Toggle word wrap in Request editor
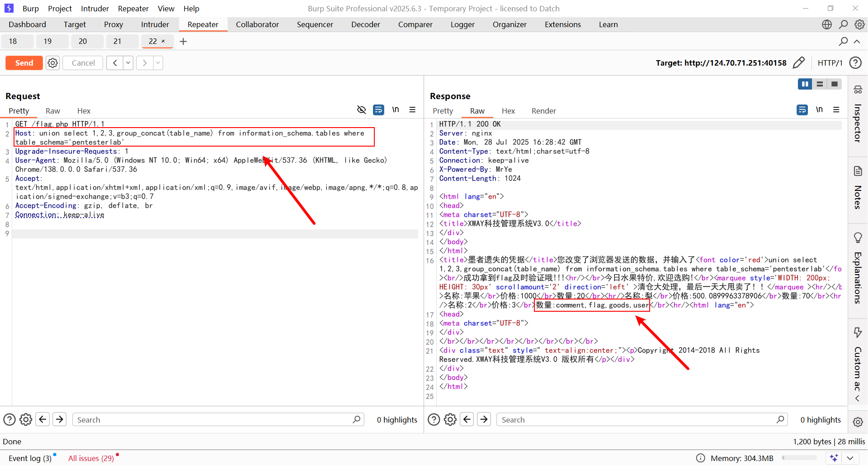868x466 pixels. point(378,109)
